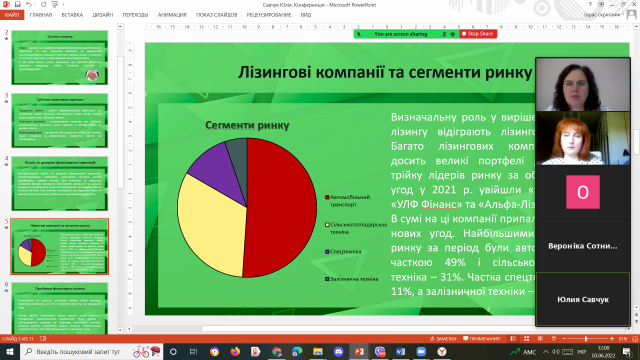Show hidden system tray icons
Viewport: 640px width, 360px height.
(546, 351)
